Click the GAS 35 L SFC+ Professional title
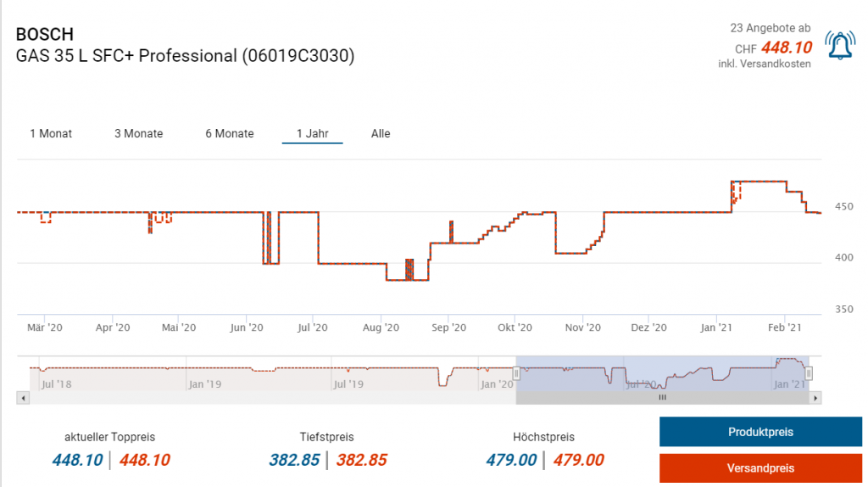 click(185, 57)
